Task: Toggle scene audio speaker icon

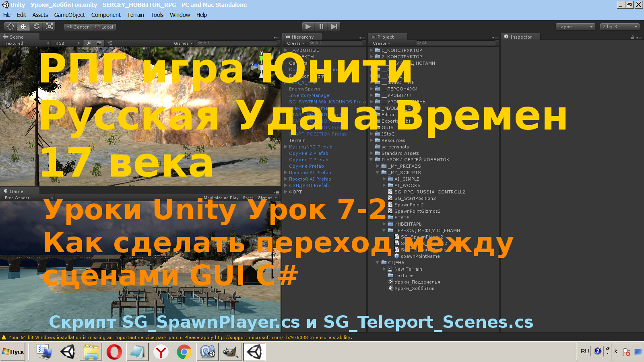Action: 109,43
